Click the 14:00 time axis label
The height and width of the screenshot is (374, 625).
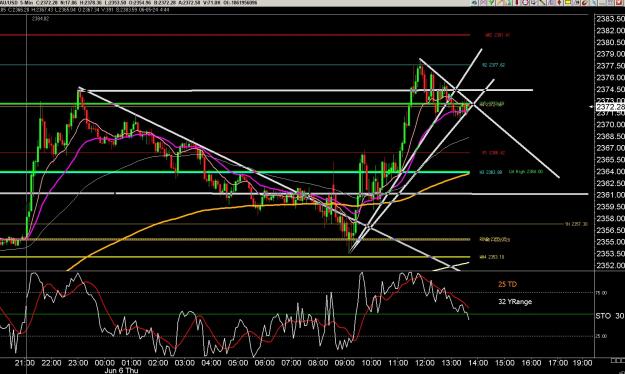point(478,363)
